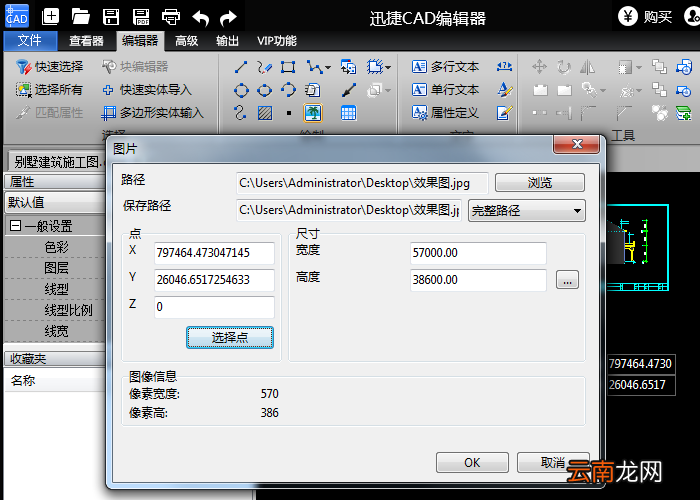Select the move tool icon

click(539, 67)
